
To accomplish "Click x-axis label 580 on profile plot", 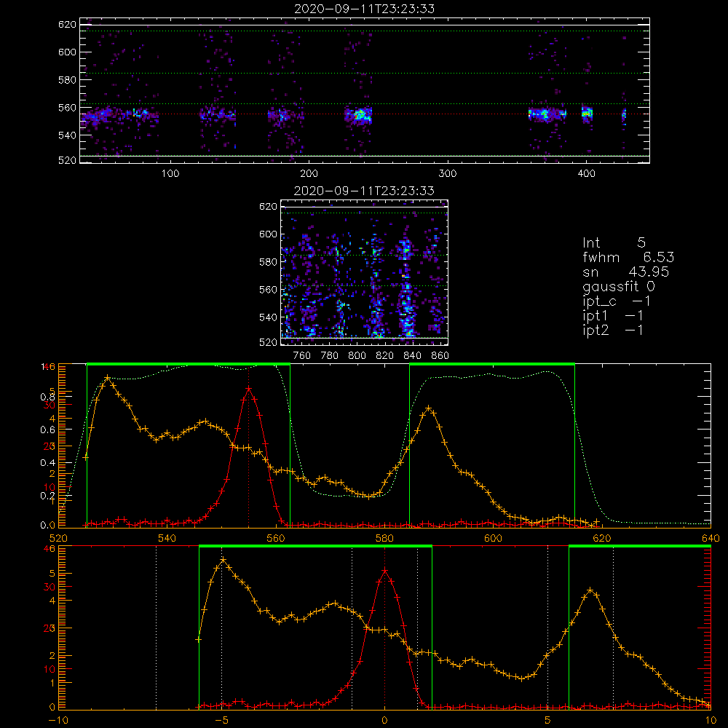I will point(384,539).
